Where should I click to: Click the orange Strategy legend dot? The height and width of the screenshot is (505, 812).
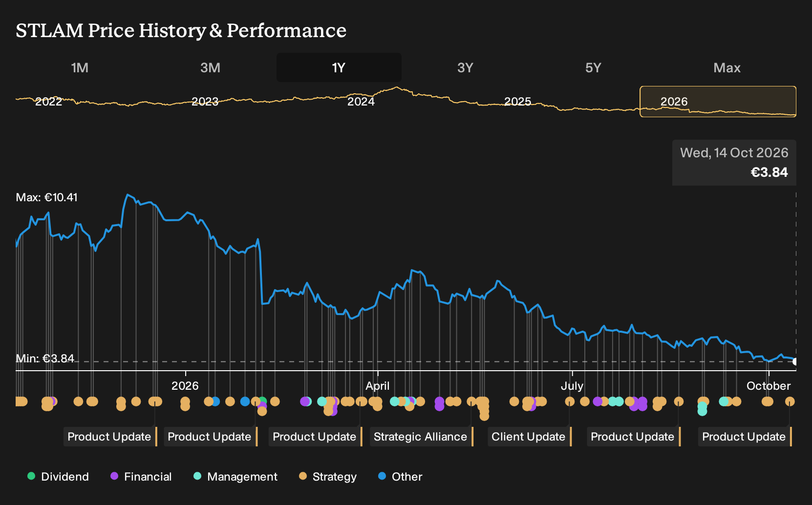pos(303,476)
